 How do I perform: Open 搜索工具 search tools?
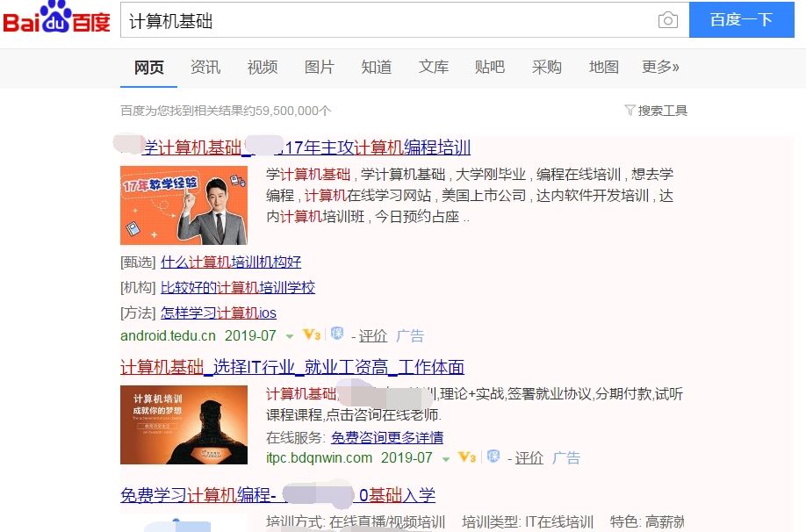click(x=662, y=111)
